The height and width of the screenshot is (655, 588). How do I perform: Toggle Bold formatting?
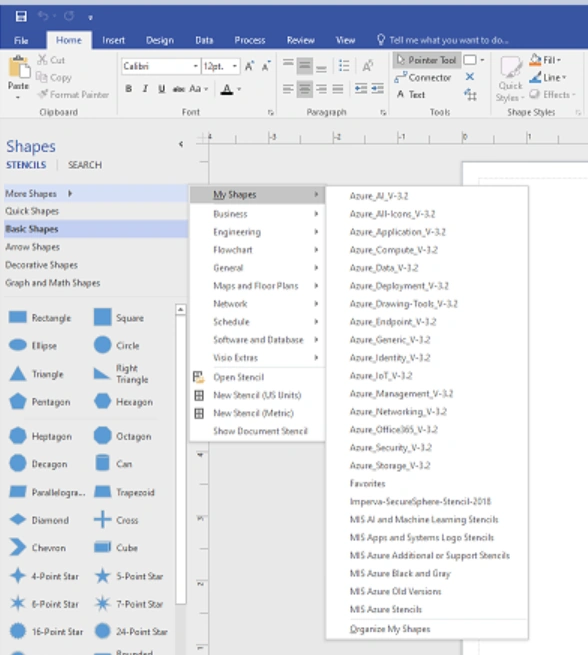[x=129, y=89]
